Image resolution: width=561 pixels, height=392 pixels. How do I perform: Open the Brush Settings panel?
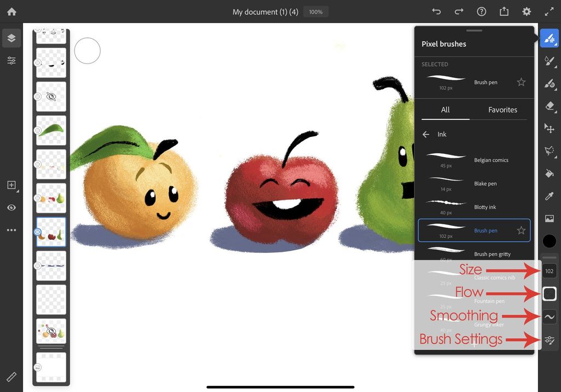coord(549,340)
